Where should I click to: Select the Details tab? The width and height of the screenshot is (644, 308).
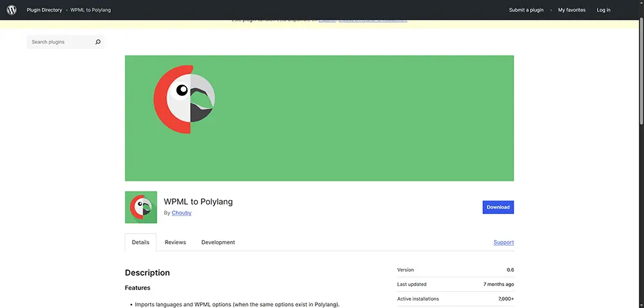pos(140,242)
